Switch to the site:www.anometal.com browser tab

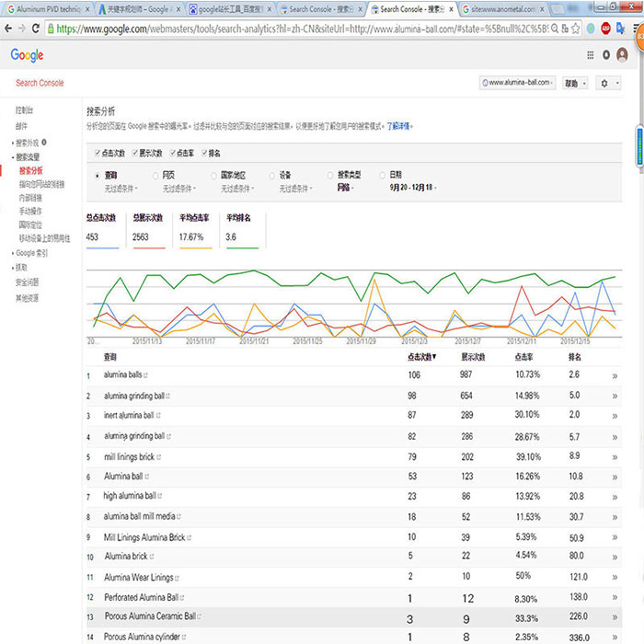(503, 9)
